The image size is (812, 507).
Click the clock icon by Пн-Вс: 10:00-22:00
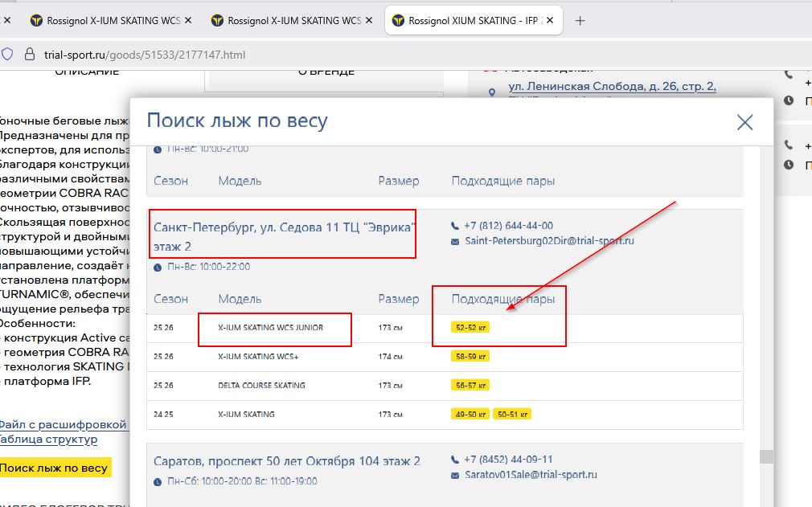tap(158, 267)
